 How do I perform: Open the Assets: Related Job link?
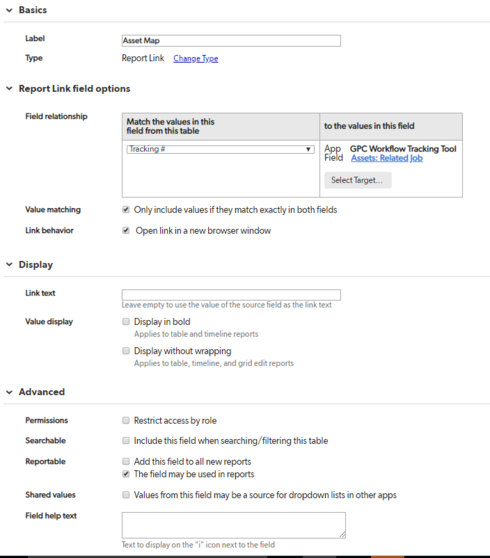click(x=387, y=158)
